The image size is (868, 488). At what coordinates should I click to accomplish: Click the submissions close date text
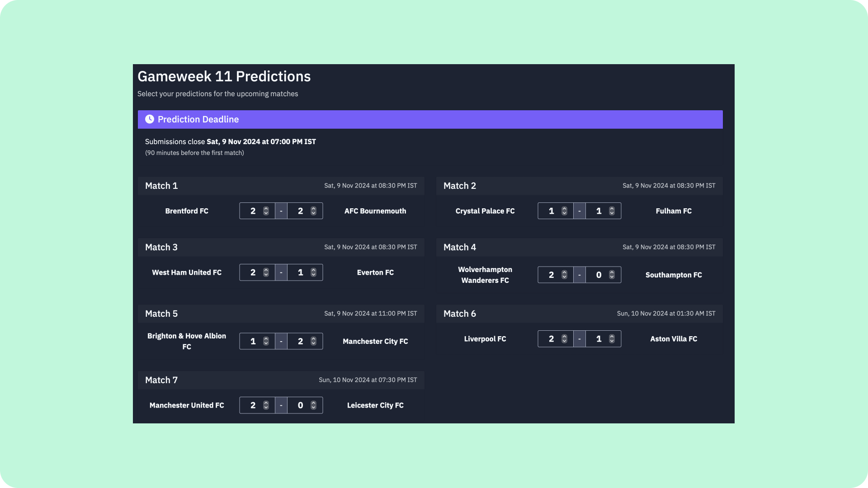tap(261, 141)
